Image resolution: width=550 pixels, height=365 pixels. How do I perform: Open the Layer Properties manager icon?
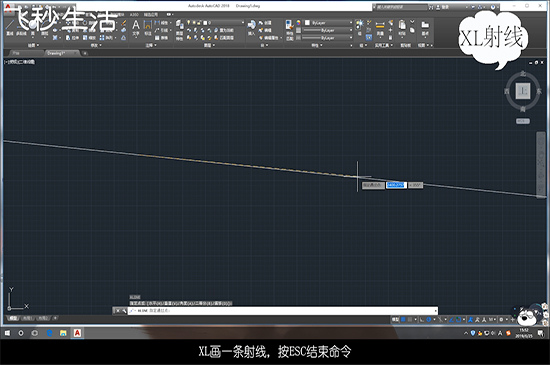point(179,29)
